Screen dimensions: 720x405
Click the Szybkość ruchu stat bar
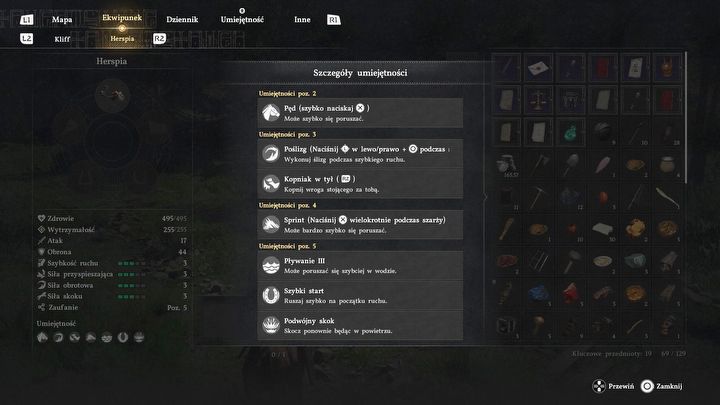(x=132, y=264)
